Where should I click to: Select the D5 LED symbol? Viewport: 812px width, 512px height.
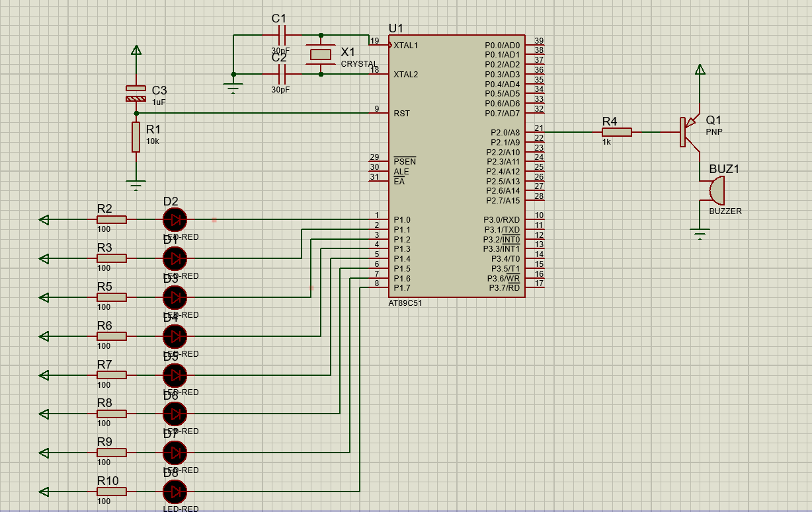pyautogui.click(x=175, y=375)
